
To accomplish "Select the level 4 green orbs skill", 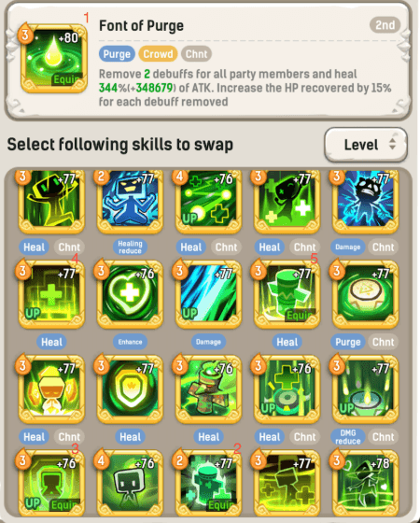I will (208, 200).
